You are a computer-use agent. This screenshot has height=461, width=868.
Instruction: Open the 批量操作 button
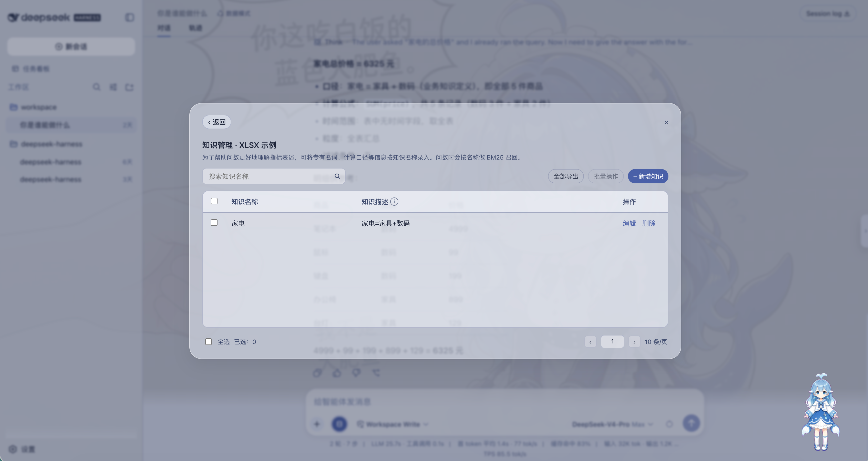(605, 176)
